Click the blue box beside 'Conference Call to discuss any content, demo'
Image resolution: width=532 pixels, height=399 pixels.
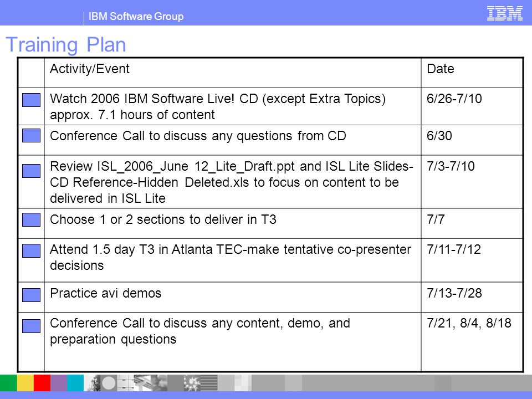click(31, 326)
